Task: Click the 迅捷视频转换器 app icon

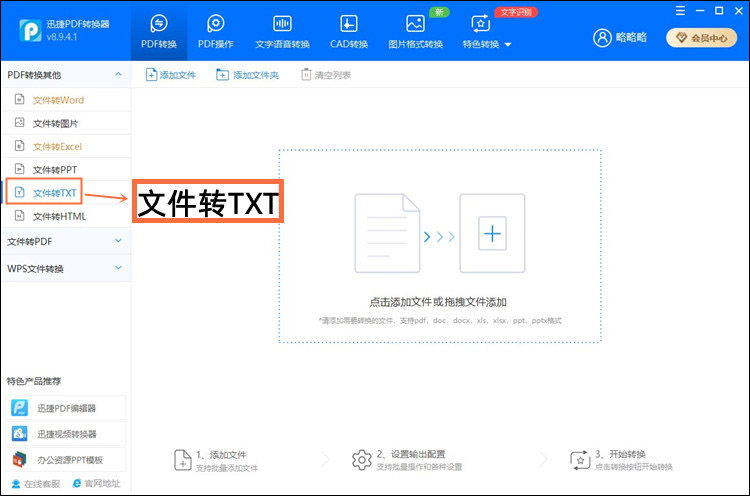Action: point(20,434)
